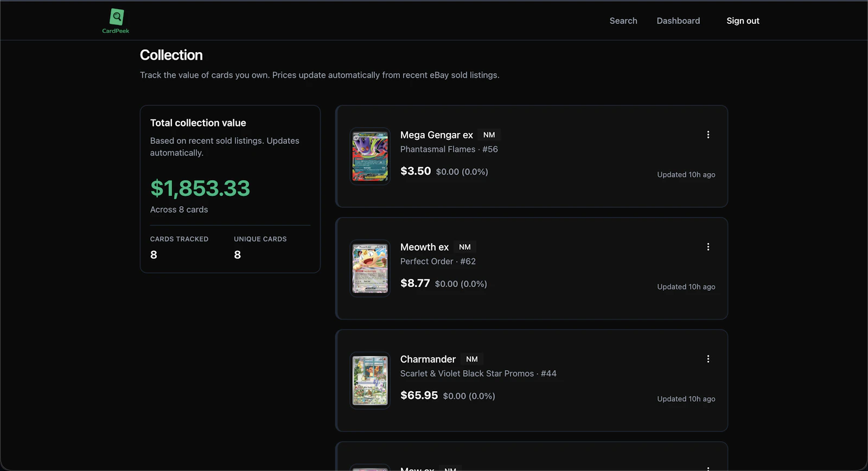868x471 pixels.
Task: Click the NM badge beside Meowth ex
Action: [x=465, y=247]
